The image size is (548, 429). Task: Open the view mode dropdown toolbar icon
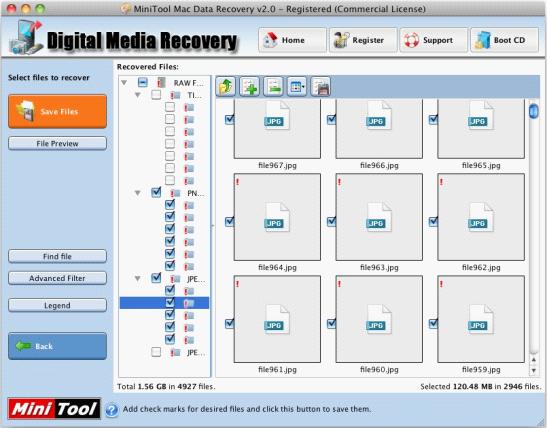click(297, 86)
